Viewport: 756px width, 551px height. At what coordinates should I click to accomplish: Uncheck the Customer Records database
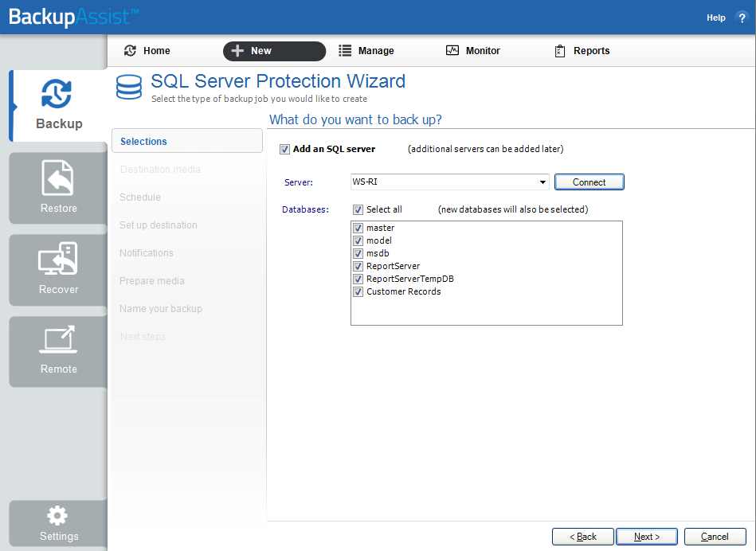tap(358, 291)
